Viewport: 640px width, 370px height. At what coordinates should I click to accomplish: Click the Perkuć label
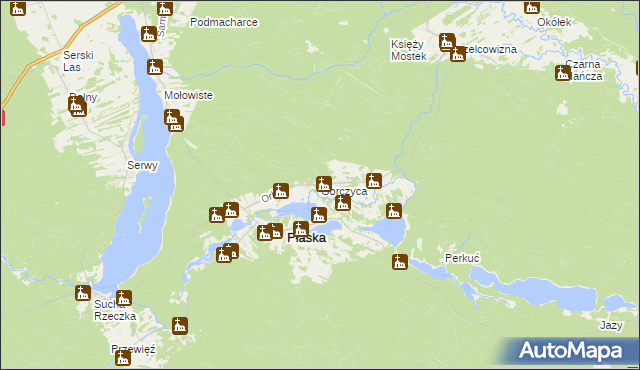pos(462,258)
